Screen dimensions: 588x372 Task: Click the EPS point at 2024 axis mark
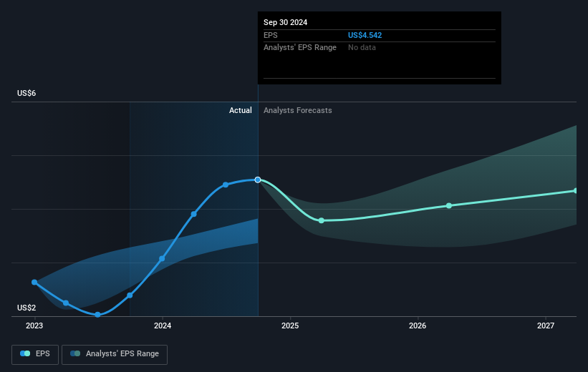click(162, 258)
